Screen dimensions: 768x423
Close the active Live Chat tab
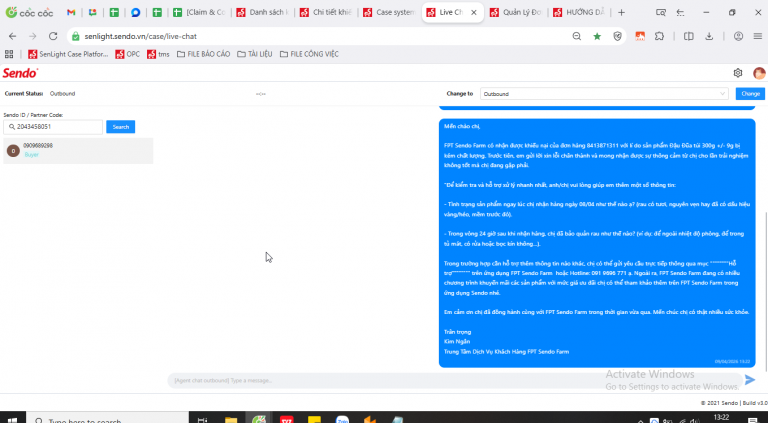(474, 13)
